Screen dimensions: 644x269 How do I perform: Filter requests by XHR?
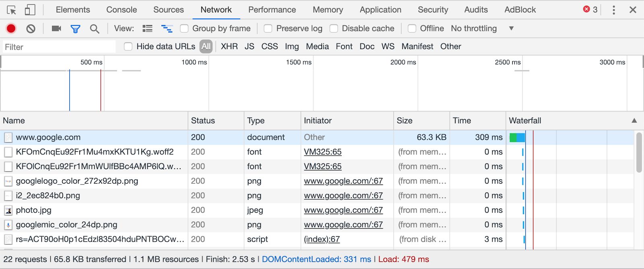[229, 47]
